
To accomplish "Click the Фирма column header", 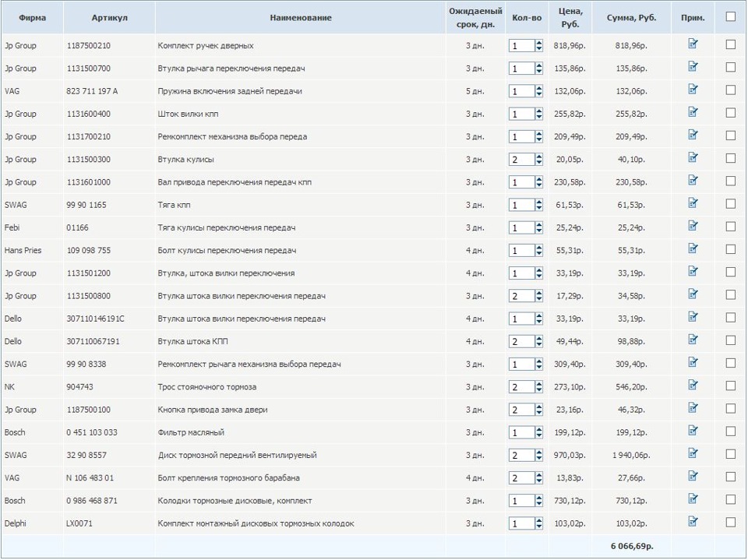I will (32, 18).
